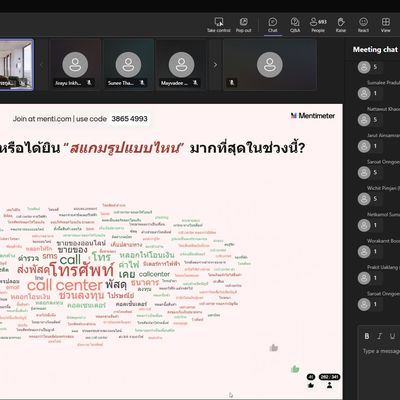Click Netkamol's message "1"

point(375,225)
